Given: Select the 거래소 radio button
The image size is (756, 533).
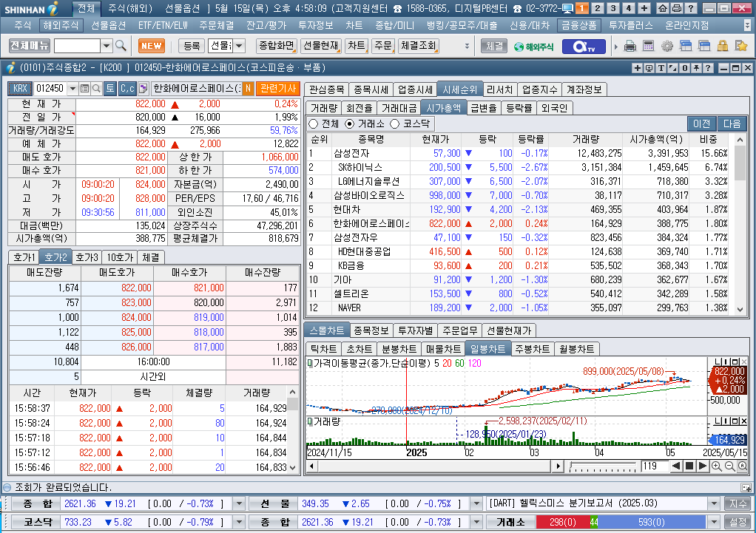Looking at the screenshot, I should point(350,124).
